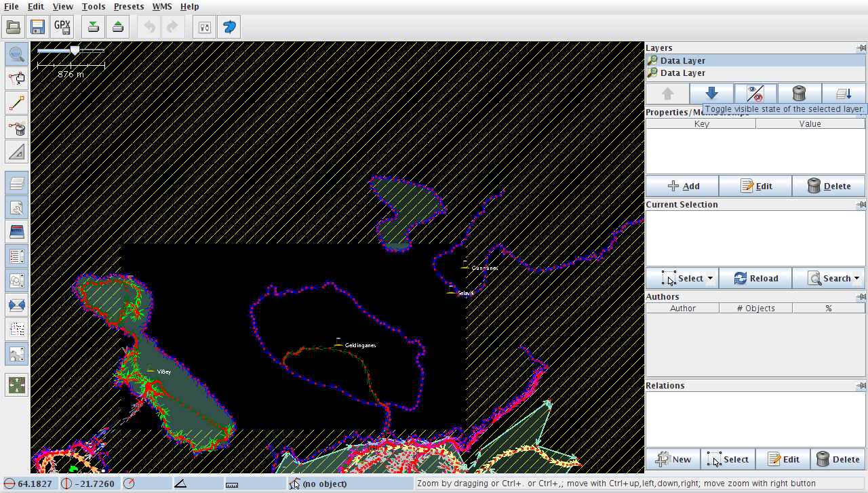
Task: Click the merge layer down icon
Action: pos(844,94)
